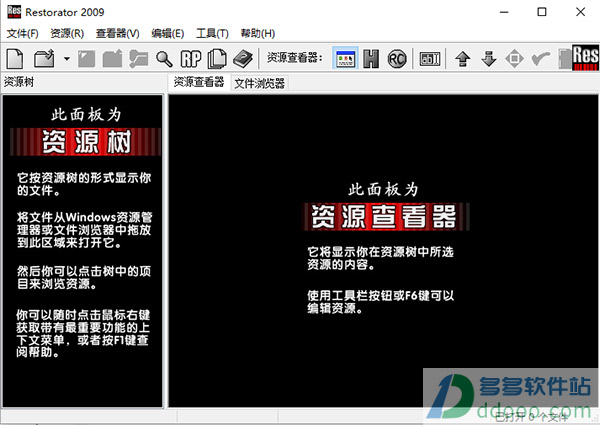Select the default resource viewer mode icon
Viewport: 600px width, 425px height.
click(345, 59)
